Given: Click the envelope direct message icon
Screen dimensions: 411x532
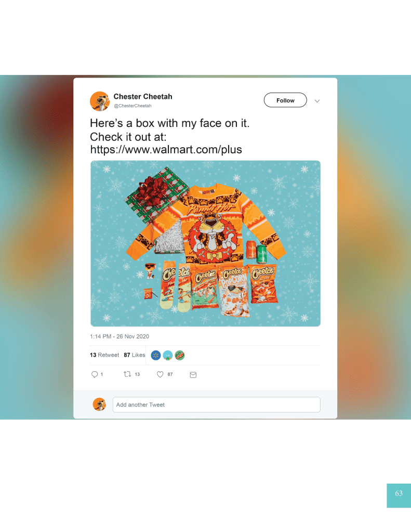Looking at the screenshot, I should pyautogui.click(x=193, y=374).
